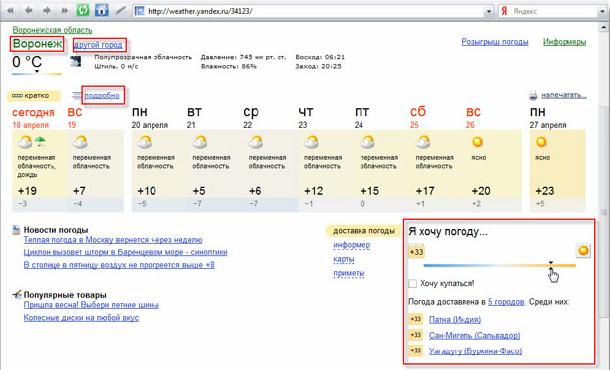Click the desired-weather temperature slider
This screenshot has width=610, height=370.
500,265
